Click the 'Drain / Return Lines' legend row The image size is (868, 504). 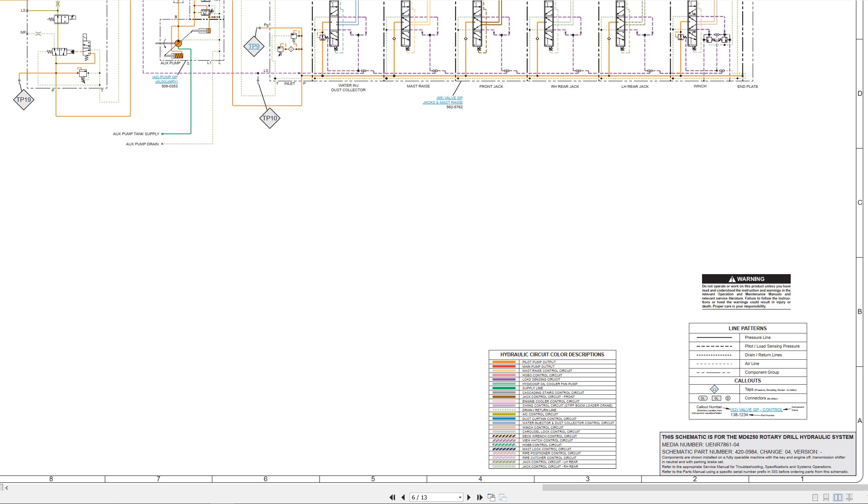[x=748, y=355]
